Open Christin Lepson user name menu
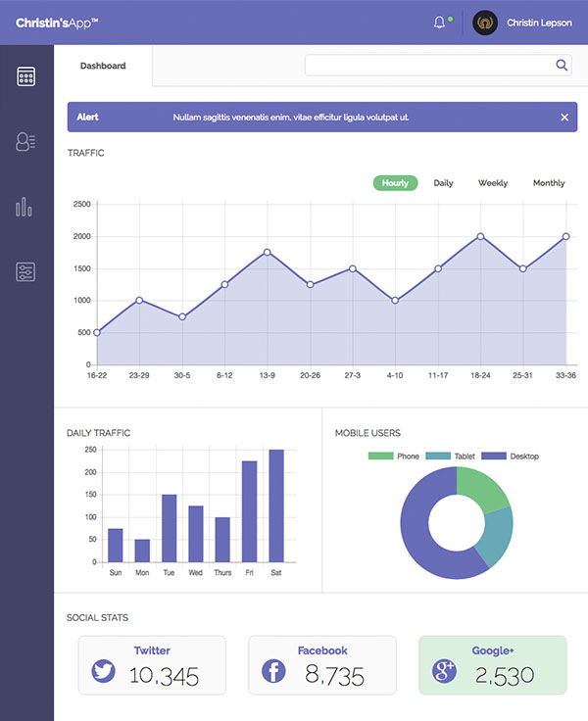The width and height of the screenshot is (588, 721). click(539, 23)
